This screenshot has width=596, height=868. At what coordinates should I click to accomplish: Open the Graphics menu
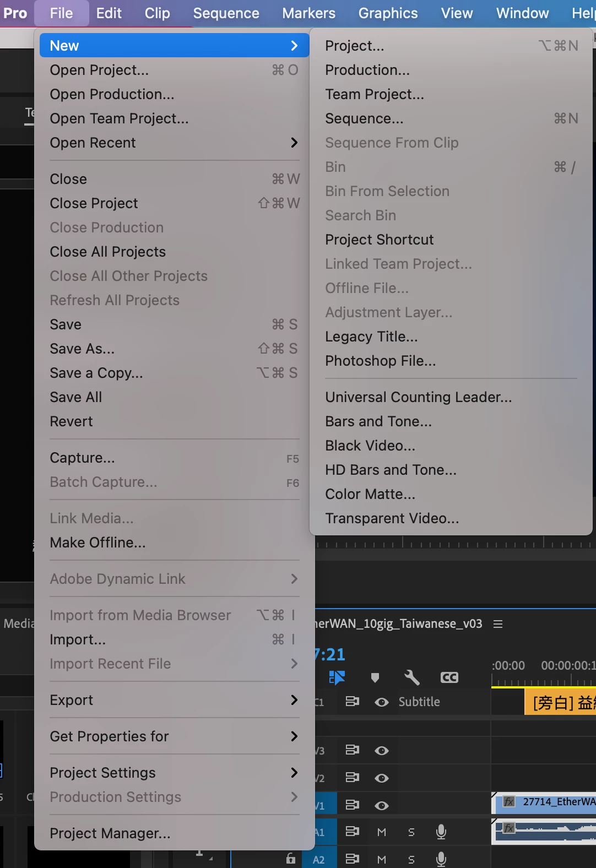(388, 13)
